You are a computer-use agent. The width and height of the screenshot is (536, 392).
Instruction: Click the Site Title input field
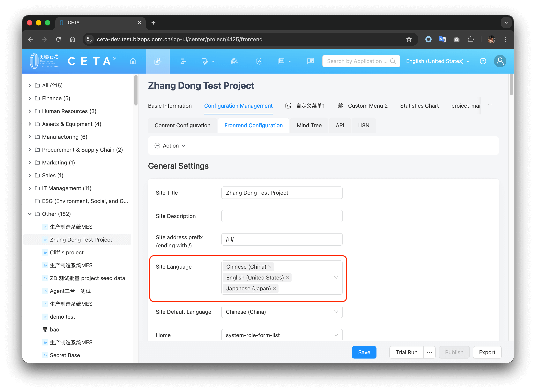[x=282, y=193]
